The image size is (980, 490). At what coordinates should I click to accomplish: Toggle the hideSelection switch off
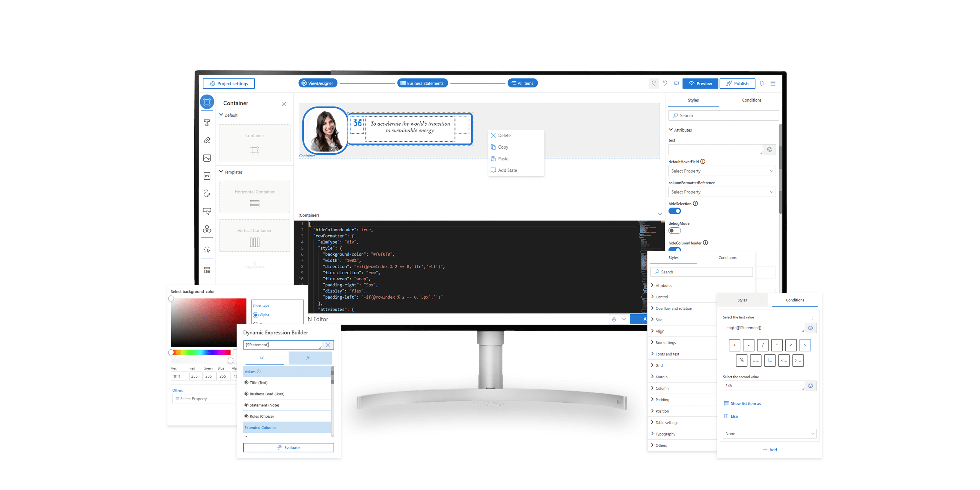(674, 211)
